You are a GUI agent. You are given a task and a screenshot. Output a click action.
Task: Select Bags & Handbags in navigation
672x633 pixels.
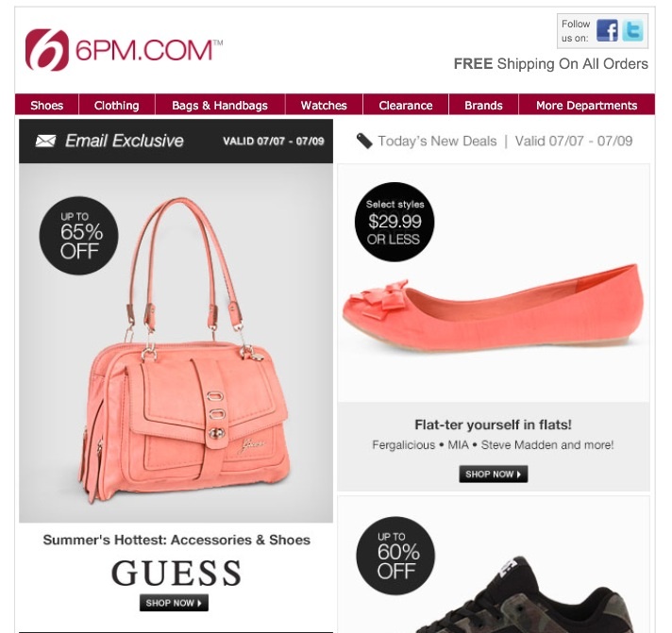coord(220,106)
